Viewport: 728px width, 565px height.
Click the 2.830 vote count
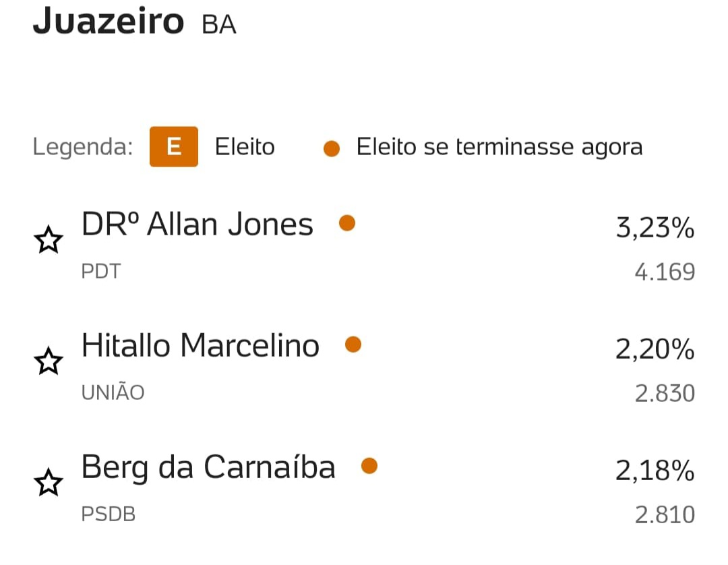(665, 394)
